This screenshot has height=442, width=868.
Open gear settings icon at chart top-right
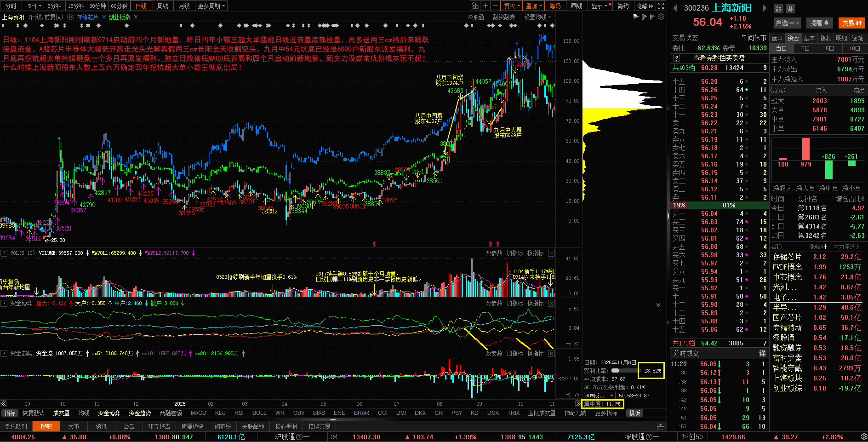coord(661,17)
